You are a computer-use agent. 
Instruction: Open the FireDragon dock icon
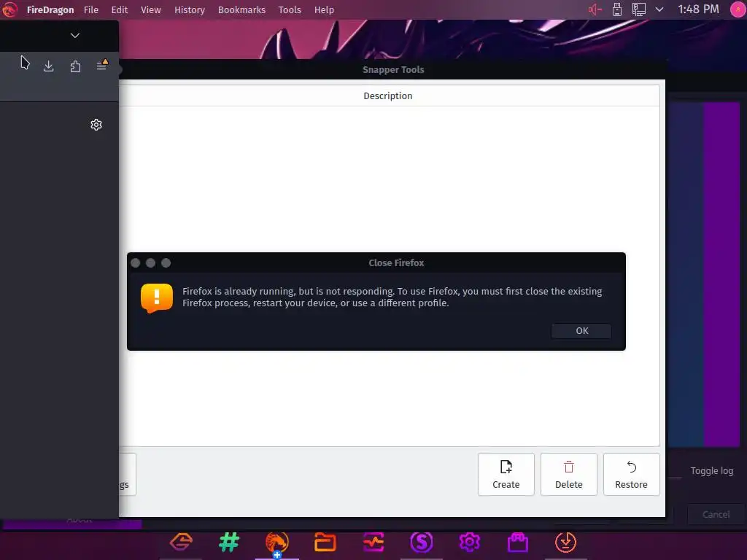point(276,542)
